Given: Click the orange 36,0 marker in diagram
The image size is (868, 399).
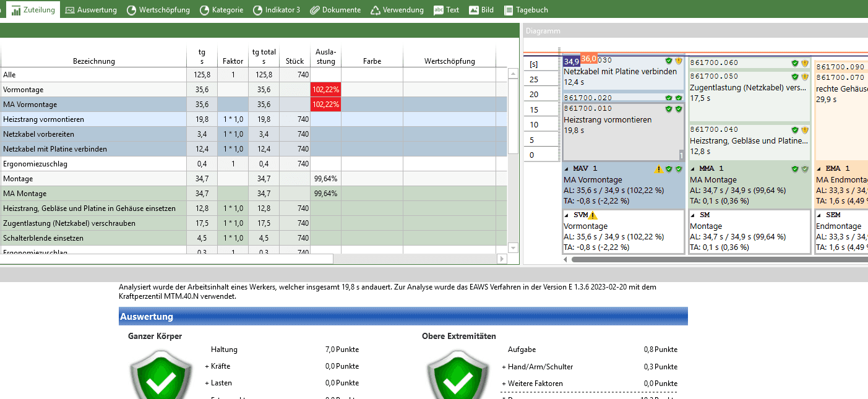Looking at the screenshot, I should [588, 59].
